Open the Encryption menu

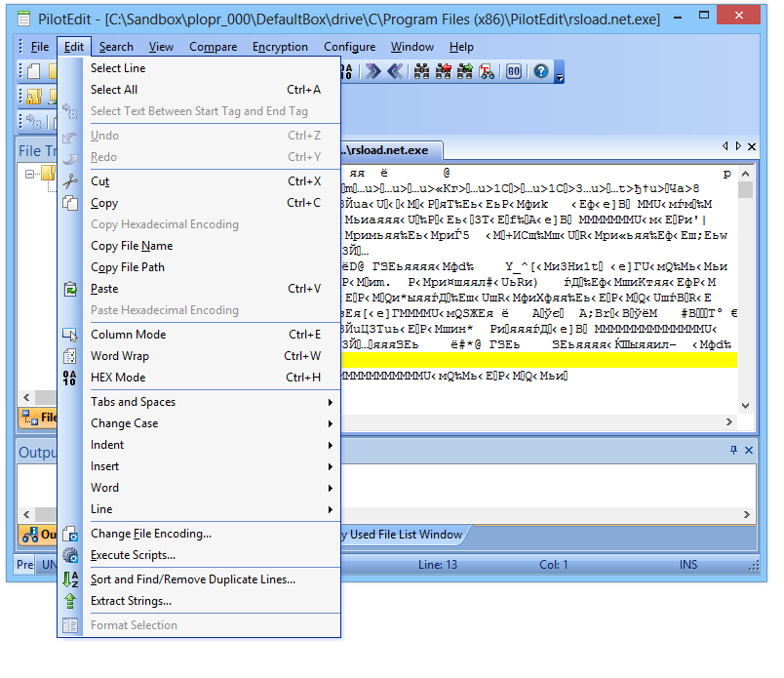280,47
